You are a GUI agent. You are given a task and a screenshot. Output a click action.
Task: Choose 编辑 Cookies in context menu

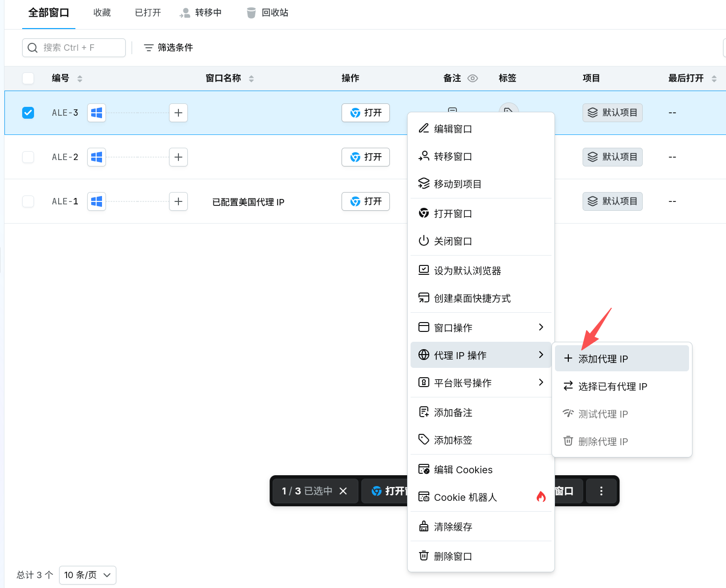click(x=481, y=469)
